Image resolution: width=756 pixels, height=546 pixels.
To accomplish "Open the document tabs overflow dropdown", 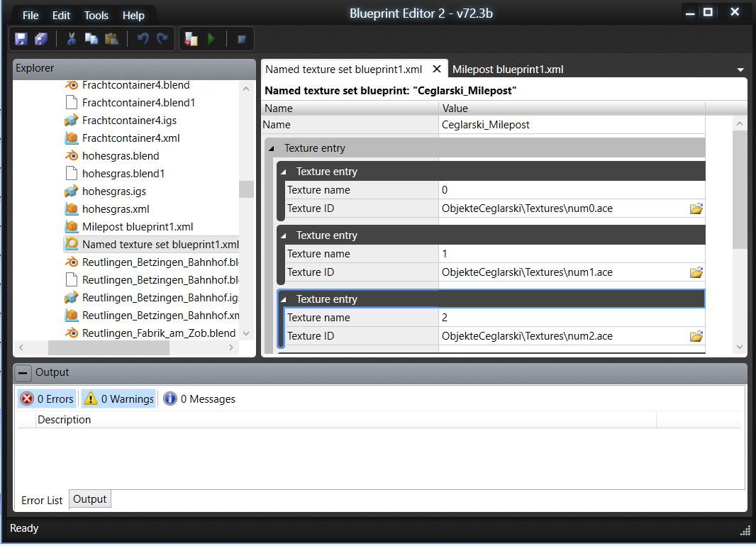I will (740, 70).
